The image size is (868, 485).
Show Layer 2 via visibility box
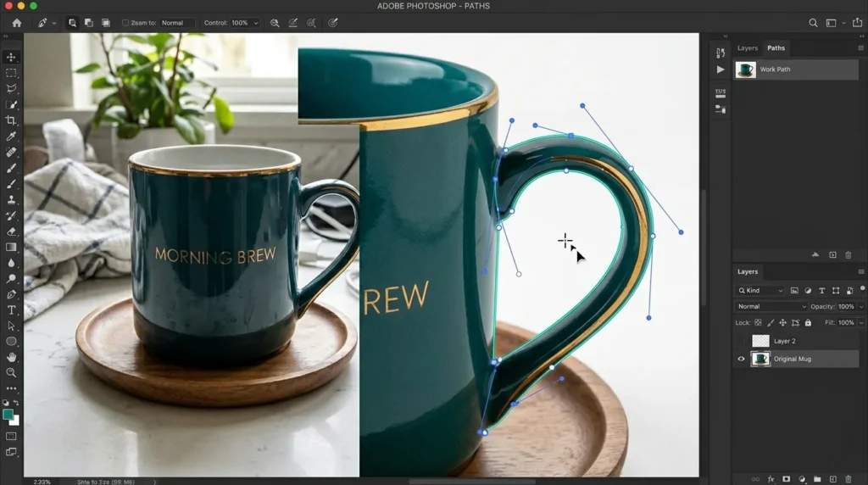click(741, 341)
